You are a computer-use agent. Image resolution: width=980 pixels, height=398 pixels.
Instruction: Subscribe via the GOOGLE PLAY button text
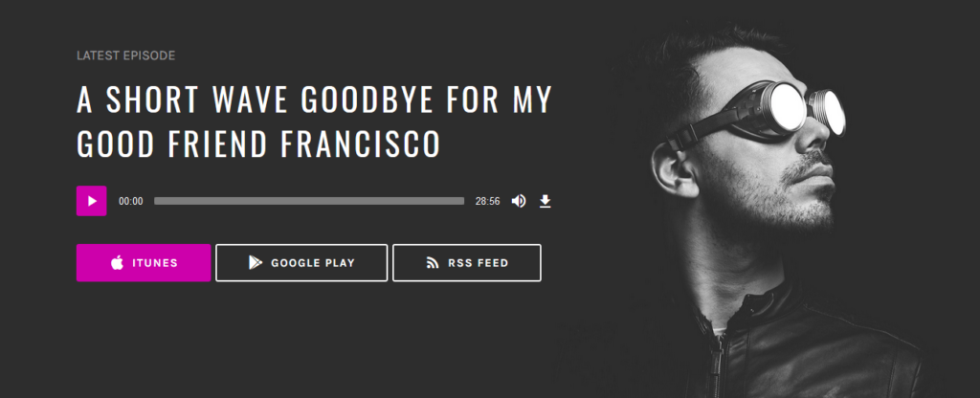point(313,263)
